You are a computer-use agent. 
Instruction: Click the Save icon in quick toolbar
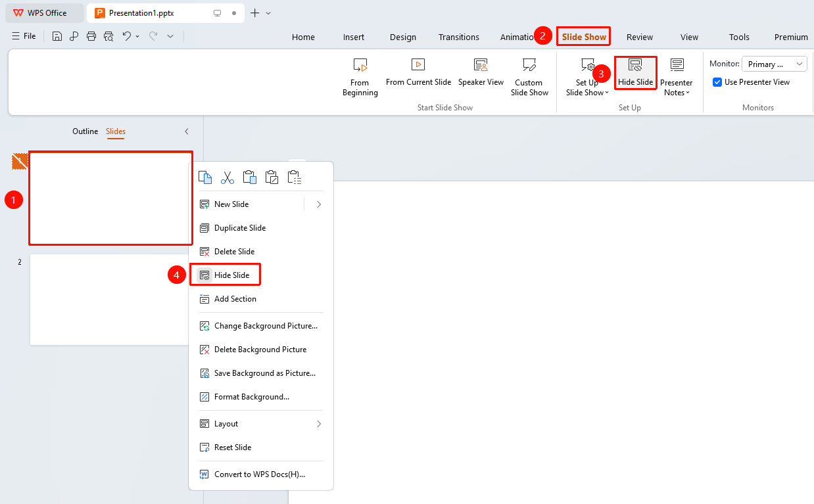coord(57,37)
